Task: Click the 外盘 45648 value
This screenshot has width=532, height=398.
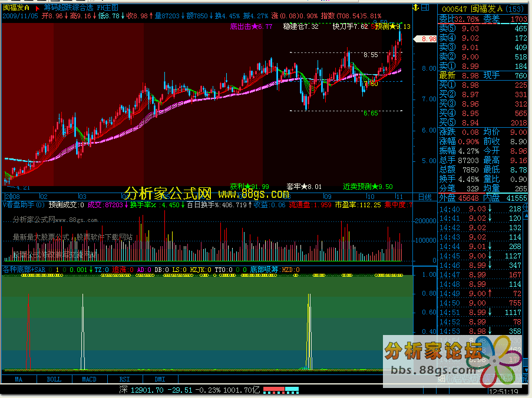Action: [468, 198]
